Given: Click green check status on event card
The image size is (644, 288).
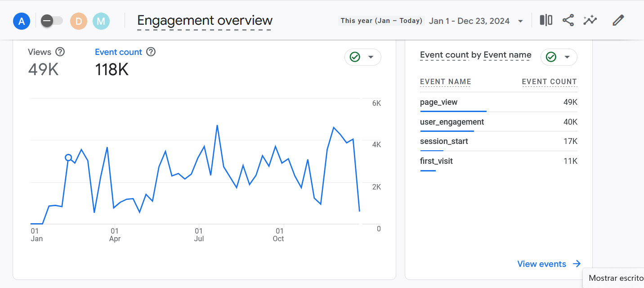Looking at the screenshot, I should 551,57.
